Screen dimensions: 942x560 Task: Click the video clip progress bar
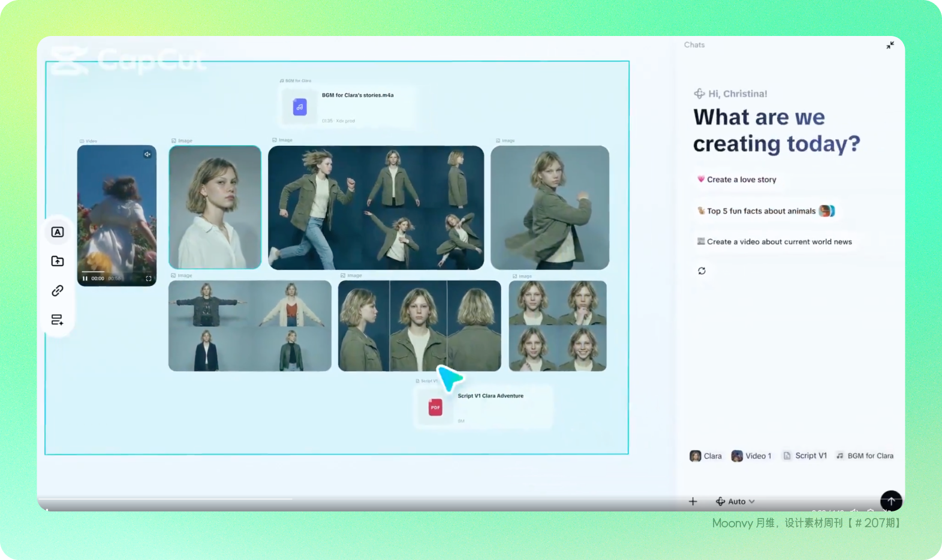[x=116, y=272]
